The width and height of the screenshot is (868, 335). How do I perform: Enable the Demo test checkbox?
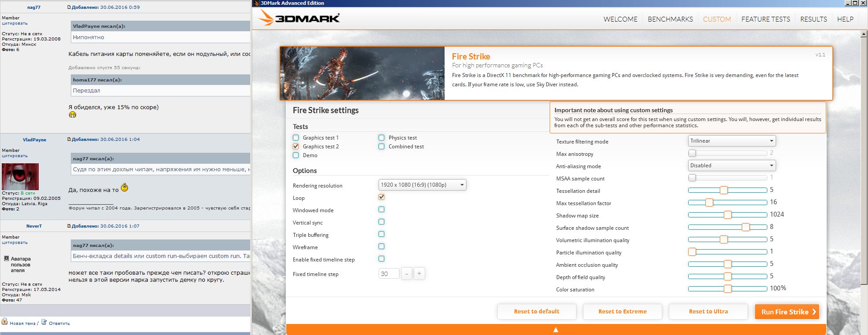point(296,155)
